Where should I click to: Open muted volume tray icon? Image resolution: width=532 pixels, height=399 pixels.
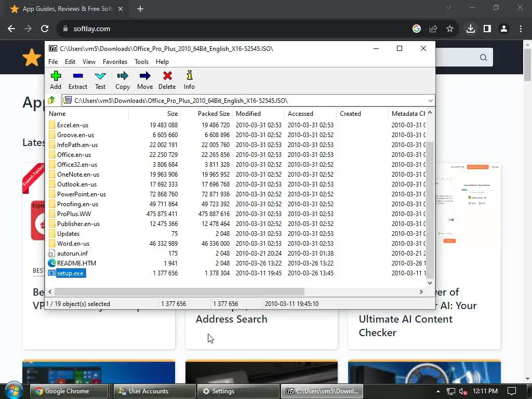pyautogui.click(x=463, y=391)
